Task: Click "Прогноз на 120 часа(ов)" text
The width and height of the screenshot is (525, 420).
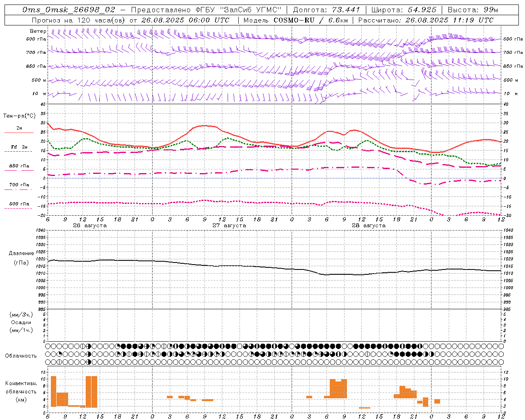Action: pos(78,20)
